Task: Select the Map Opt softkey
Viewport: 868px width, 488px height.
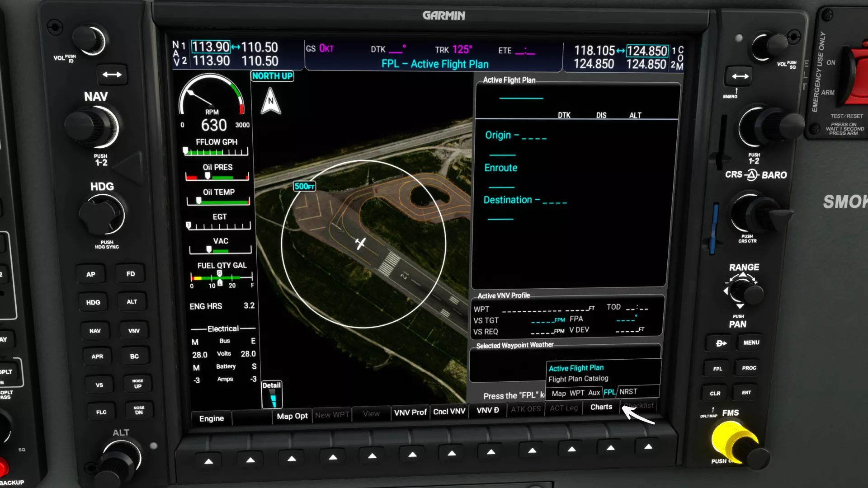Action: (x=292, y=415)
